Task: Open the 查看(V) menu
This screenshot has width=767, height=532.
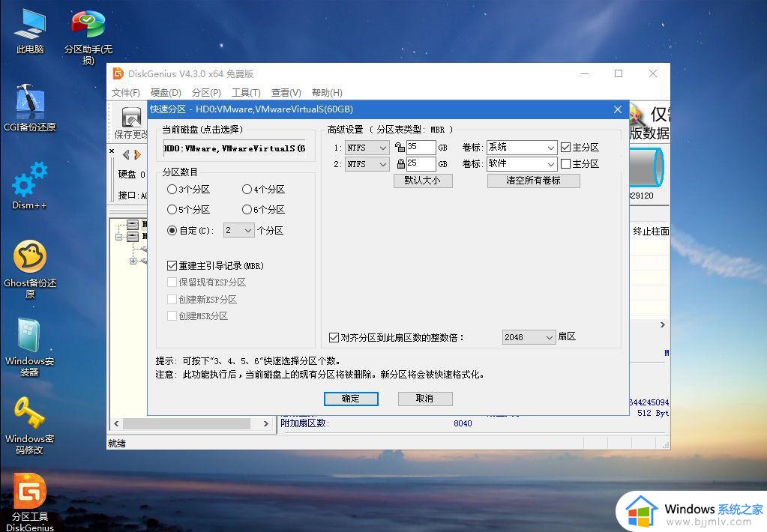Action: (286, 93)
